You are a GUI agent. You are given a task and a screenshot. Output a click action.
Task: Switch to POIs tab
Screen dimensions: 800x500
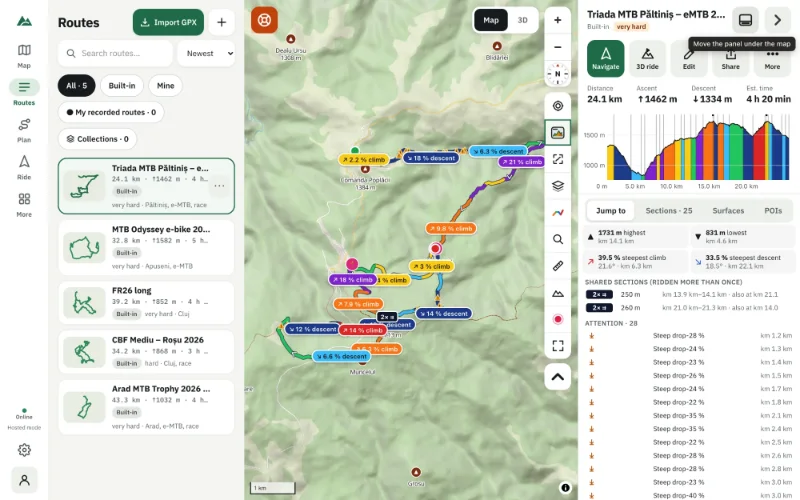pyautogui.click(x=773, y=211)
